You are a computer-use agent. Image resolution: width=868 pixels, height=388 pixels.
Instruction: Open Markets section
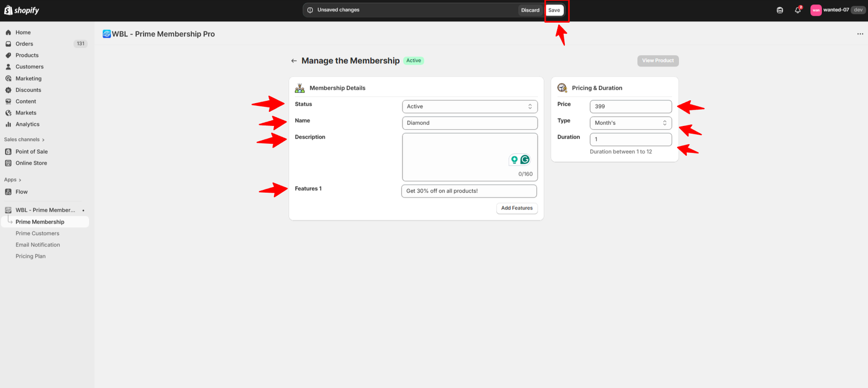pyautogui.click(x=26, y=113)
